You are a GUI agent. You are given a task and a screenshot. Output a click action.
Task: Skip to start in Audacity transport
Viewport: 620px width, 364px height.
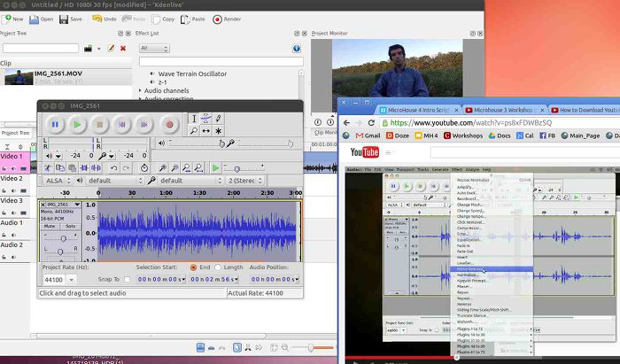pos(122,125)
